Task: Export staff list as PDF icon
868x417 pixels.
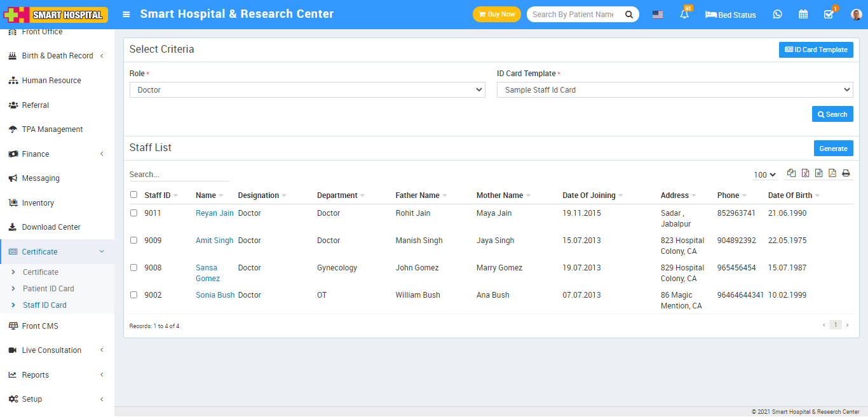Action: [x=832, y=173]
